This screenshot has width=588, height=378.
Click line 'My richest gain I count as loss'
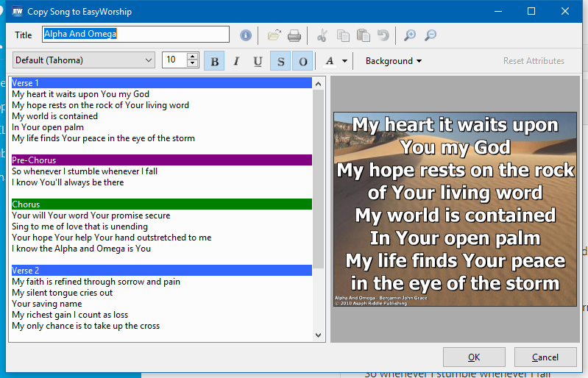[70, 315]
